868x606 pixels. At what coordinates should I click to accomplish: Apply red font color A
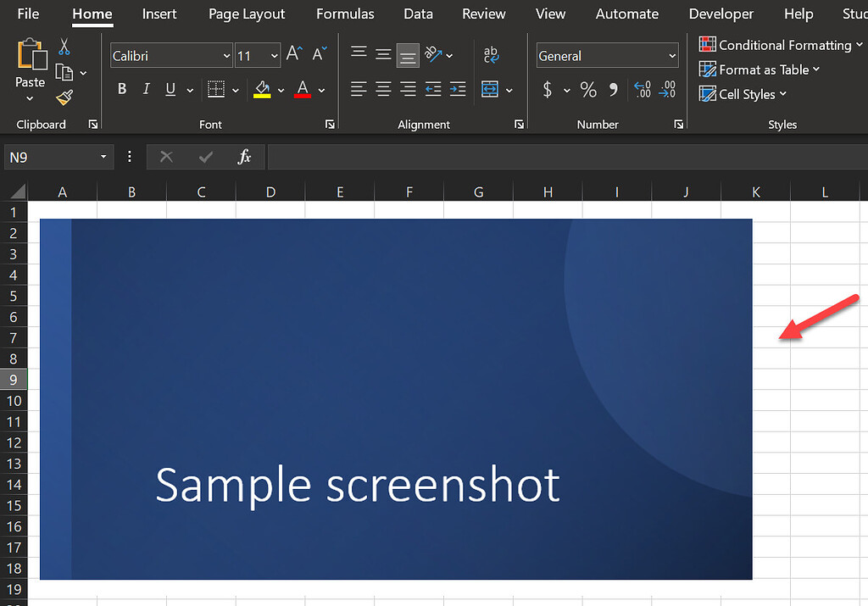coord(303,89)
